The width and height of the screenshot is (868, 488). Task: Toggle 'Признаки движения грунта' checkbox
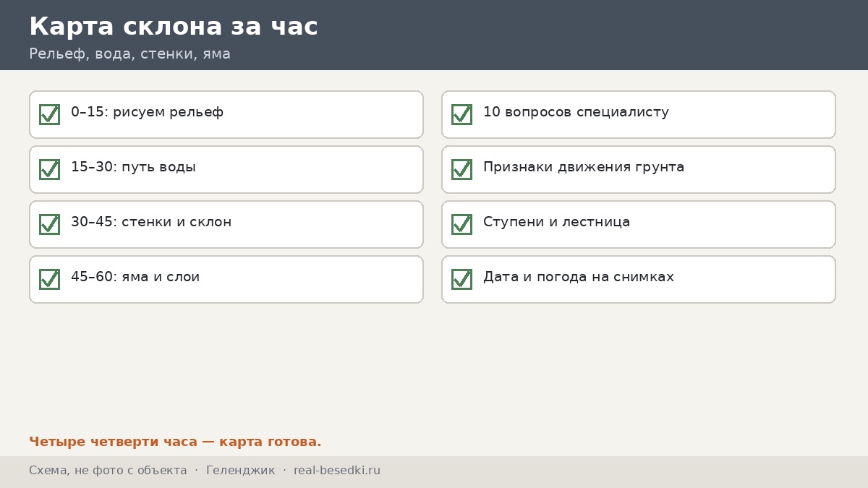(461, 169)
